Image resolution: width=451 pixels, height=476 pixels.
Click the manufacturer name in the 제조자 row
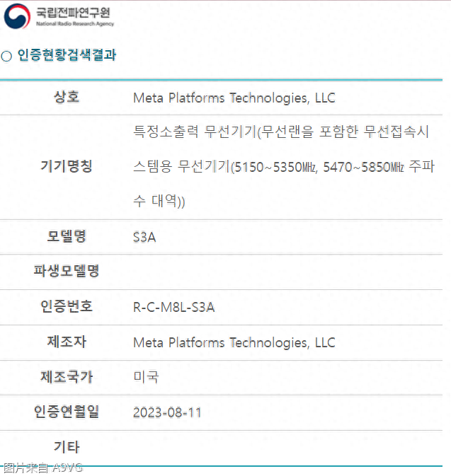pos(234,342)
